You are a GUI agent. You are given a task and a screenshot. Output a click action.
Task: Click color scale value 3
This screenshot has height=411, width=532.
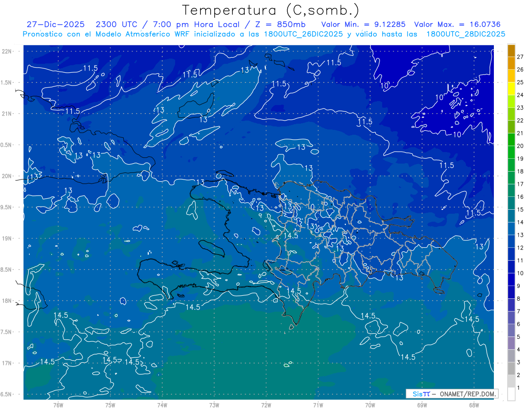coord(519,362)
